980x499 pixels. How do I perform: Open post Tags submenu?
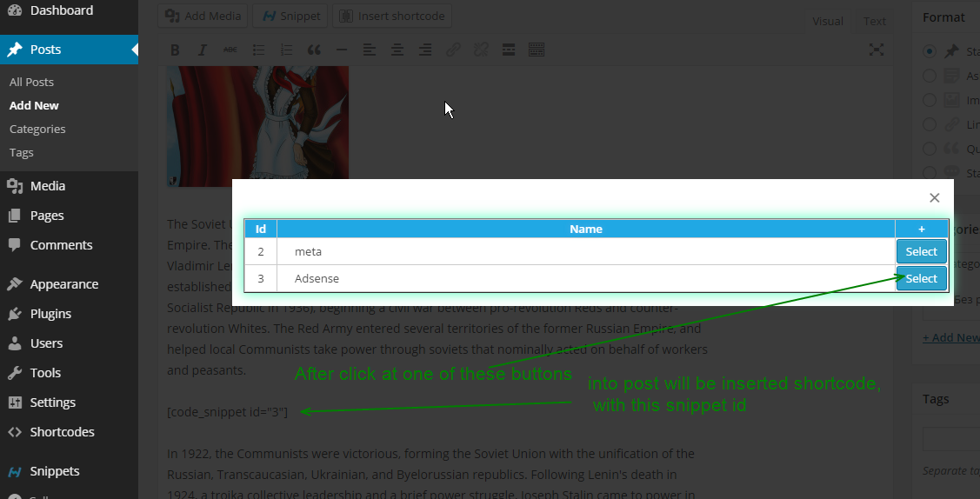(21, 152)
